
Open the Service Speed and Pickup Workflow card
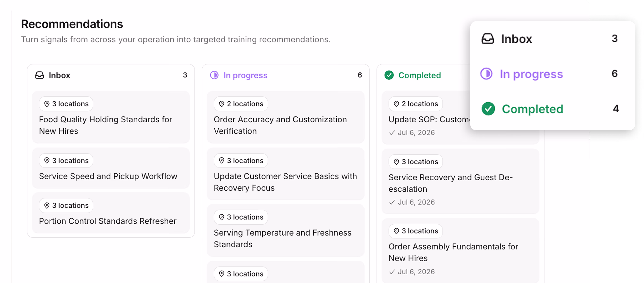pos(111,168)
